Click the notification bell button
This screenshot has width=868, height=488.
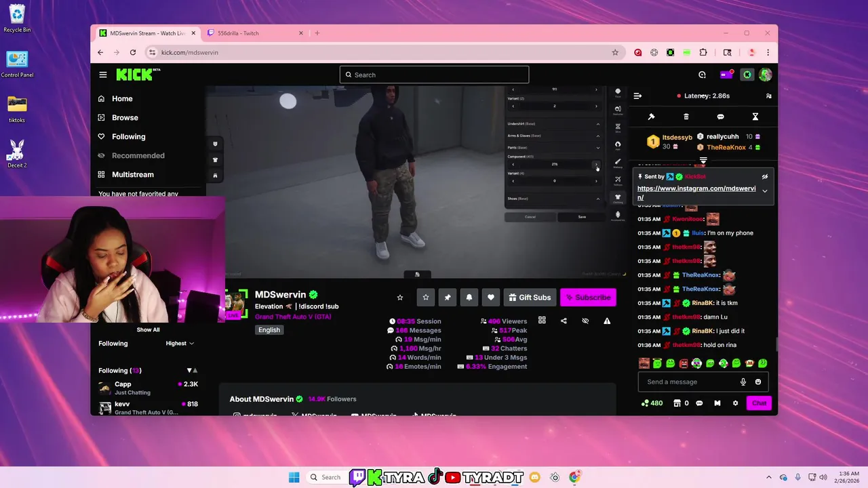469,297
